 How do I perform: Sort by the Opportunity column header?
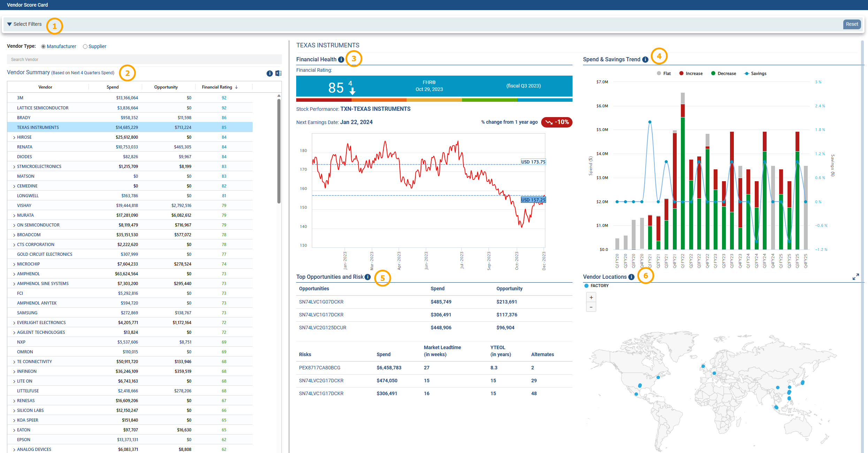[x=166, y=87]
